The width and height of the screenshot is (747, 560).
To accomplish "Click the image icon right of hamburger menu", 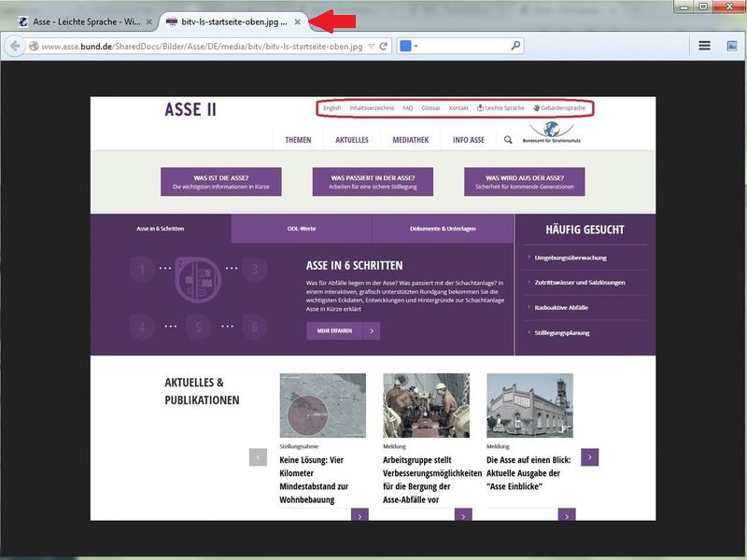I will point(731,46).
